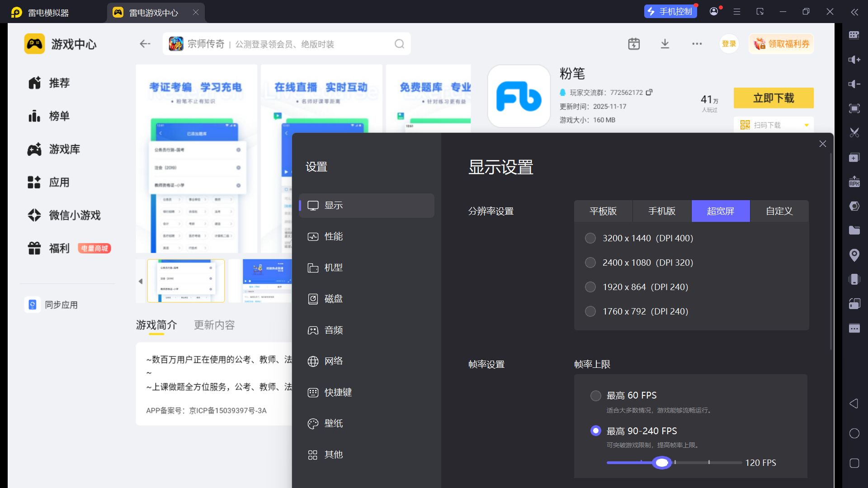Click the 立即下载 button
The width and height of the screenshot is (868, 488).
pyautogui.click(x=774, y=98)
